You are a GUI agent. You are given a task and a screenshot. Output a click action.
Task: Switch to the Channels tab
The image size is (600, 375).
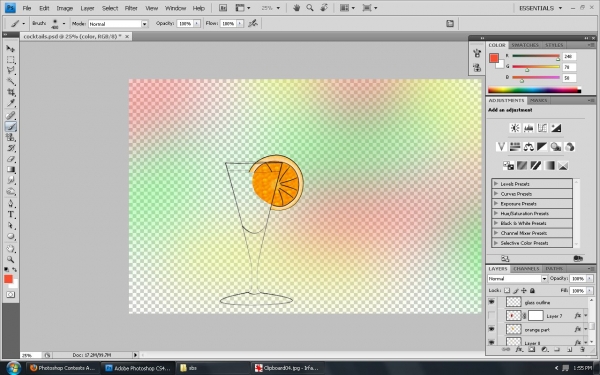click(526, 269)
